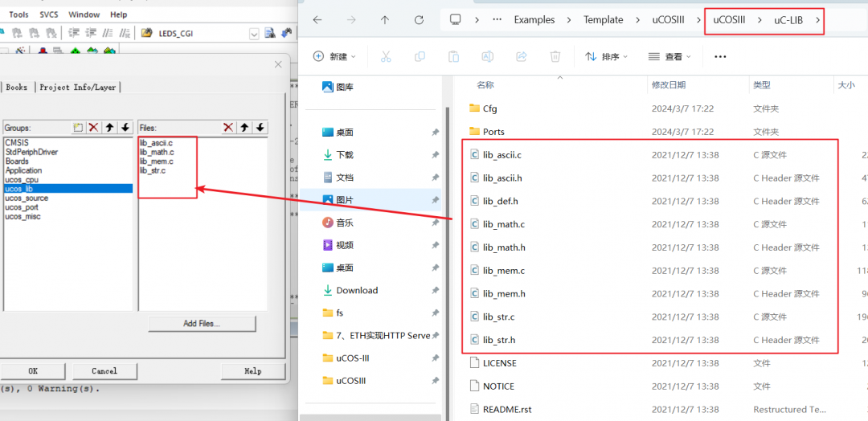Click the share icon in Explorer toolbar
868x421 pixels.
[522, 56]
